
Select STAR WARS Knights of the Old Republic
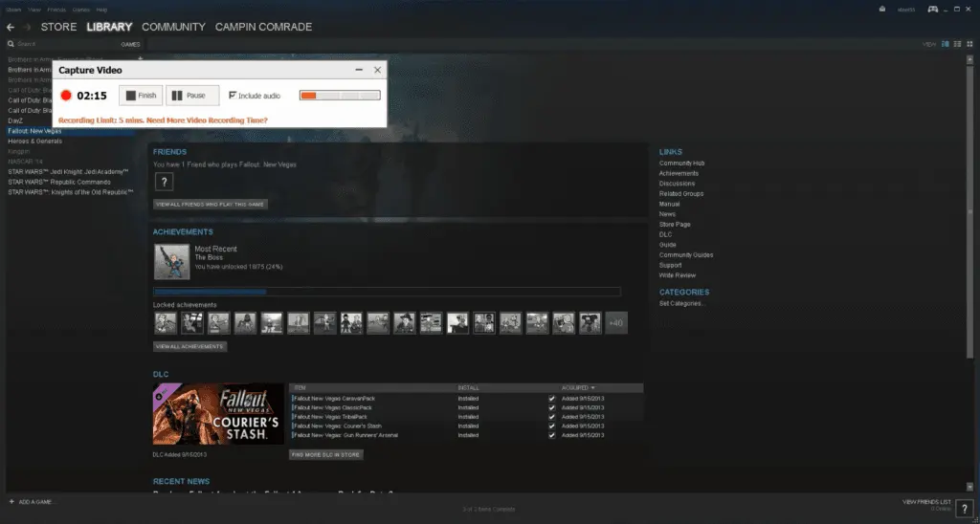(71, 192)
